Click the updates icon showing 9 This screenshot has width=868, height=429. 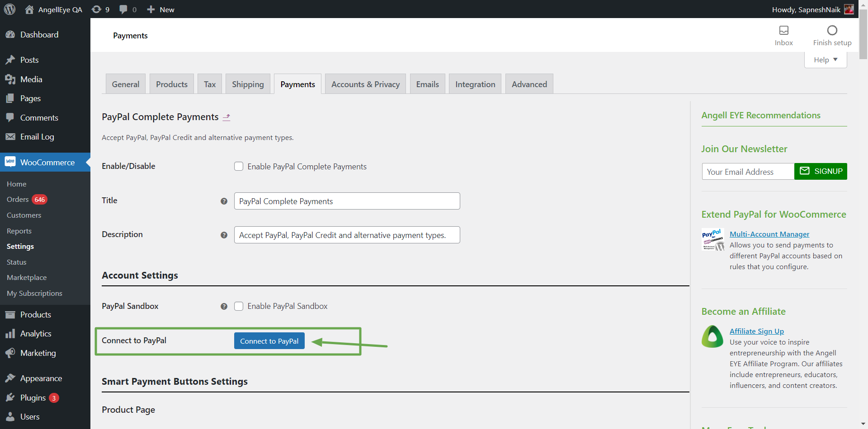(x=96, y=9)
